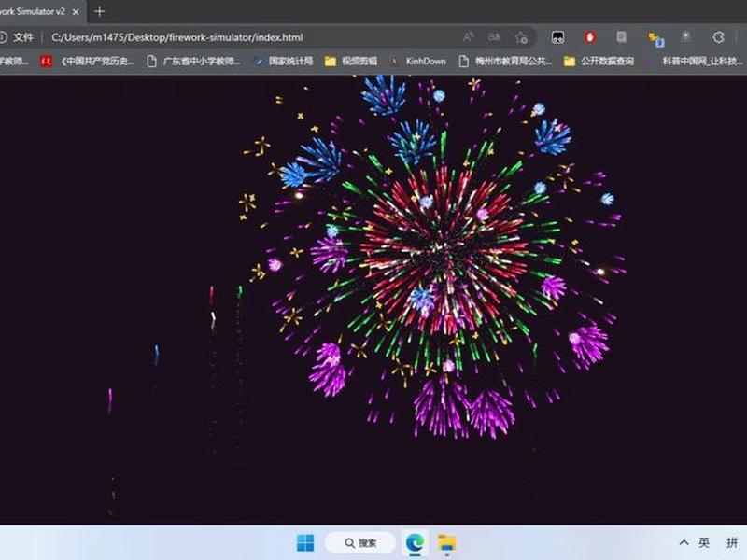
Task: Toggle the 拼 pinyin input mode indicator
Action: coord(732,542)
